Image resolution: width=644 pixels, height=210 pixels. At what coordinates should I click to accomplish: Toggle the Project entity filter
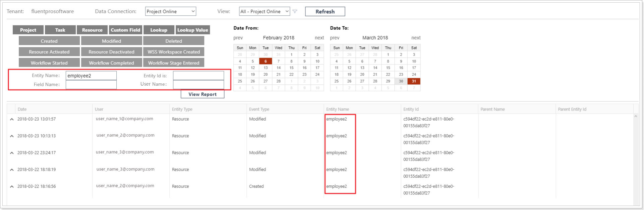click(28, 30)
